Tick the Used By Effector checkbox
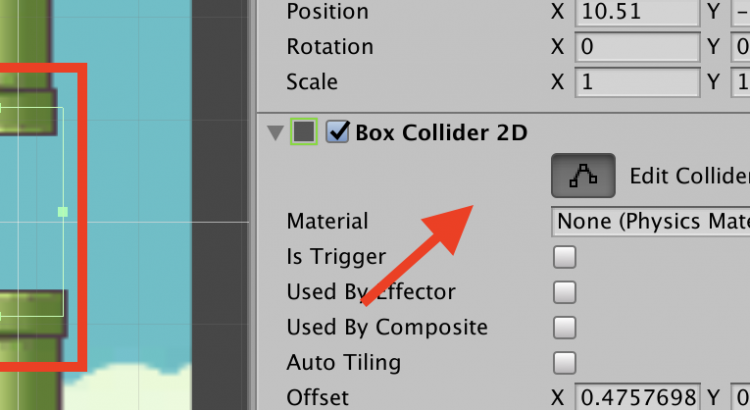Screen dimensions: 750x410 tap(565, 292)
